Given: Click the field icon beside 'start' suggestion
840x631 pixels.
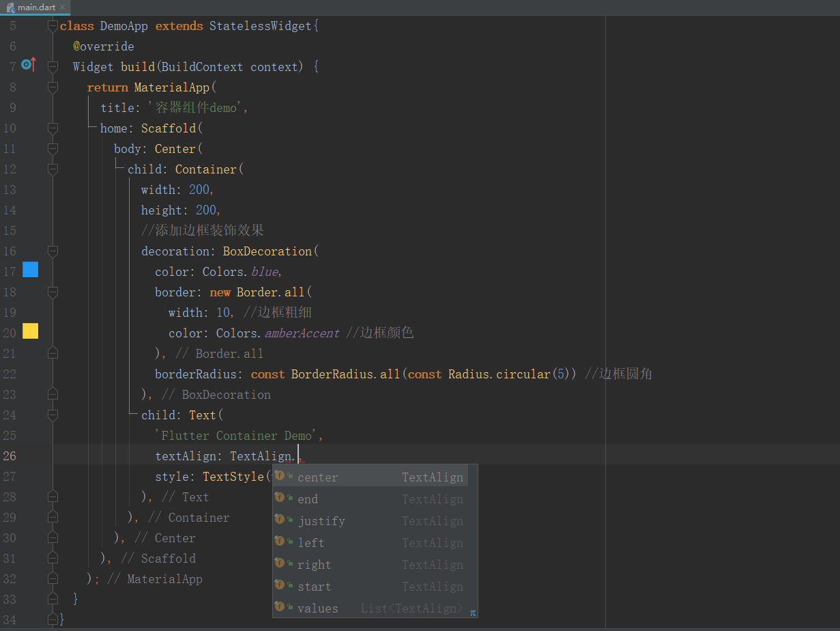Looking at the screenshot, I should coord(280,585).
